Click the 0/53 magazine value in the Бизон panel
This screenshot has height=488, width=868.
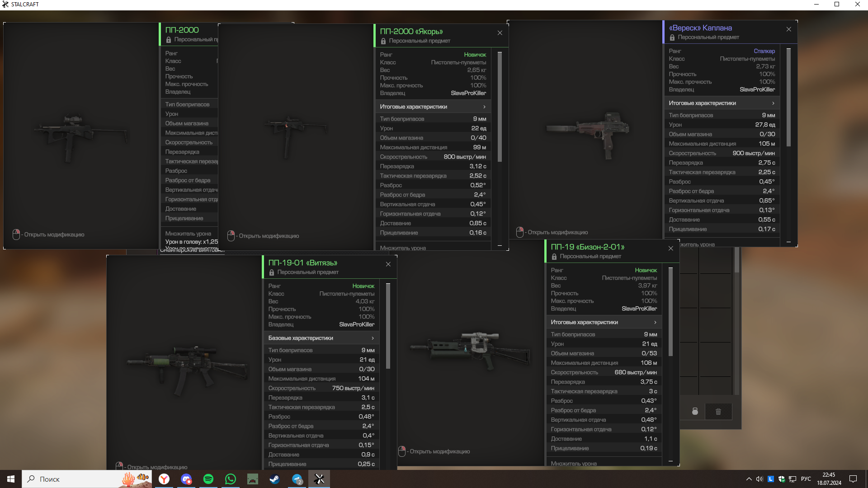(649, 353)
